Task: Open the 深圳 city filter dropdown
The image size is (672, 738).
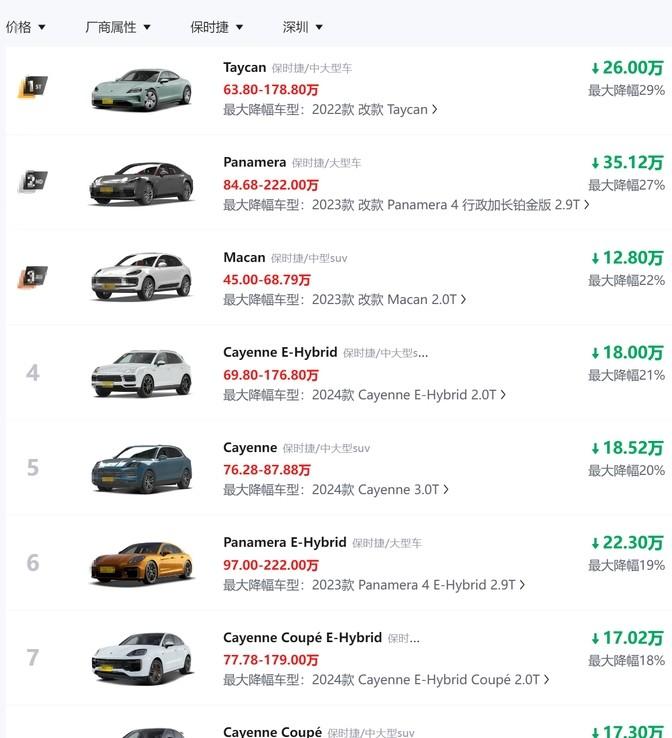Action: (x=302, y=27)
